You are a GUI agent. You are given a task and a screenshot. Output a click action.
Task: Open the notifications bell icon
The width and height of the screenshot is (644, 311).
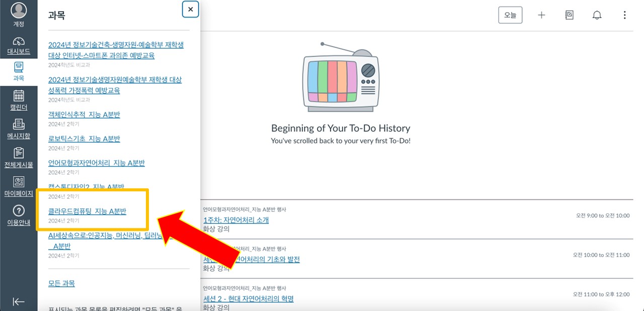597,15
